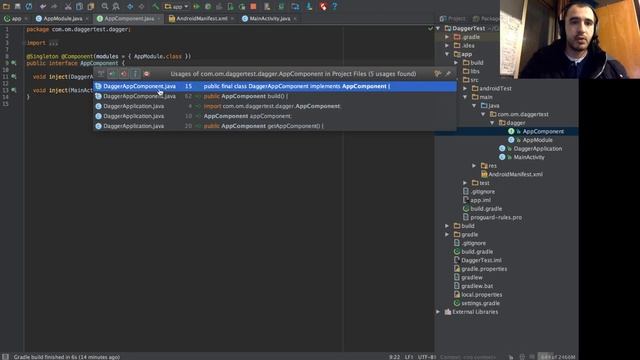Expand the folded import statement
640x360 pixels.
point(53,43)
